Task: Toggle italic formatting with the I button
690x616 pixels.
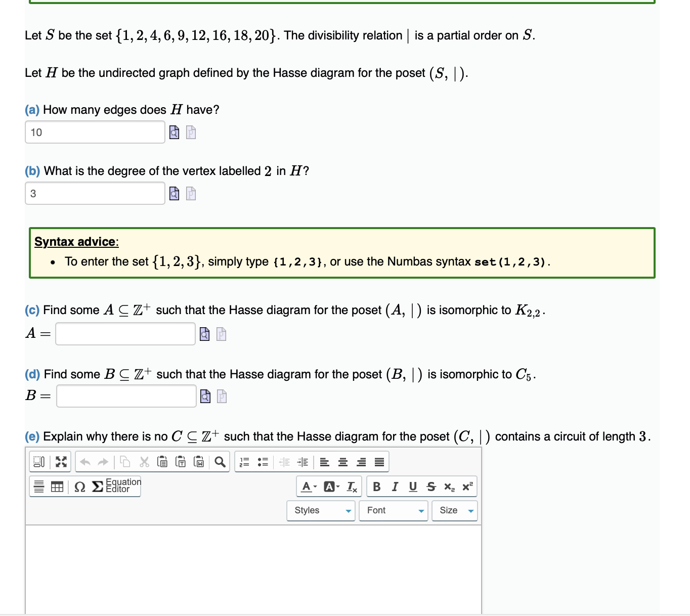Action: (x=395, y=486)
